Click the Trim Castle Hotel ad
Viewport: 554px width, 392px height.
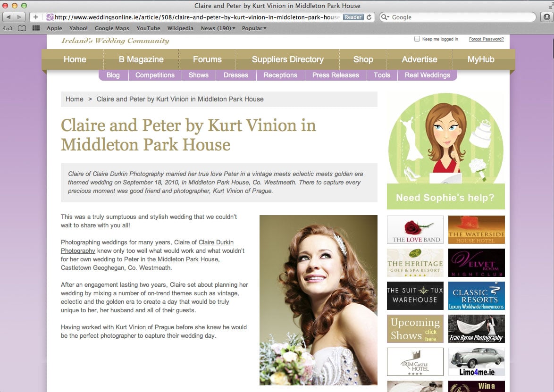[415, 362]
